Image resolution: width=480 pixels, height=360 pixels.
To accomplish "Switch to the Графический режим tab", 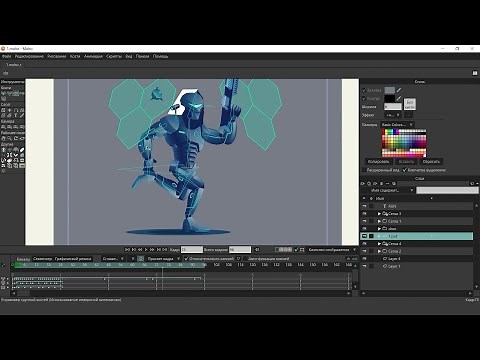I will coord(73,259).
